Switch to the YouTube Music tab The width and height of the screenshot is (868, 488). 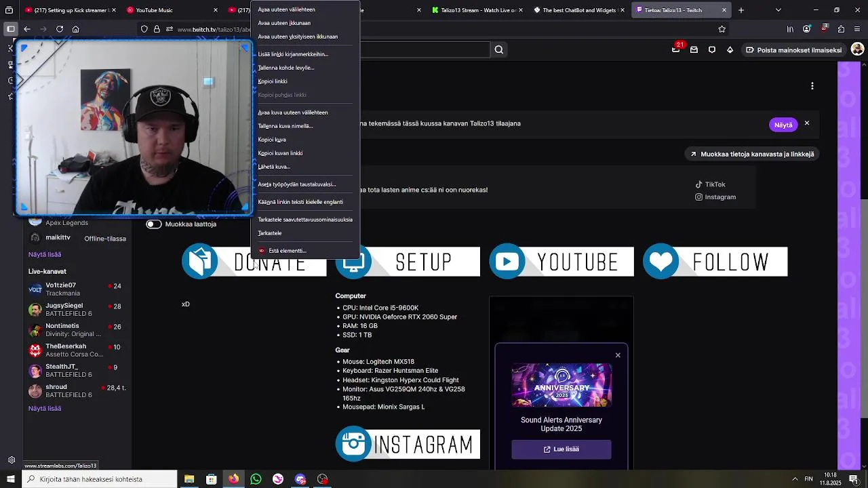pyautogui.click(x=171, y=10)
